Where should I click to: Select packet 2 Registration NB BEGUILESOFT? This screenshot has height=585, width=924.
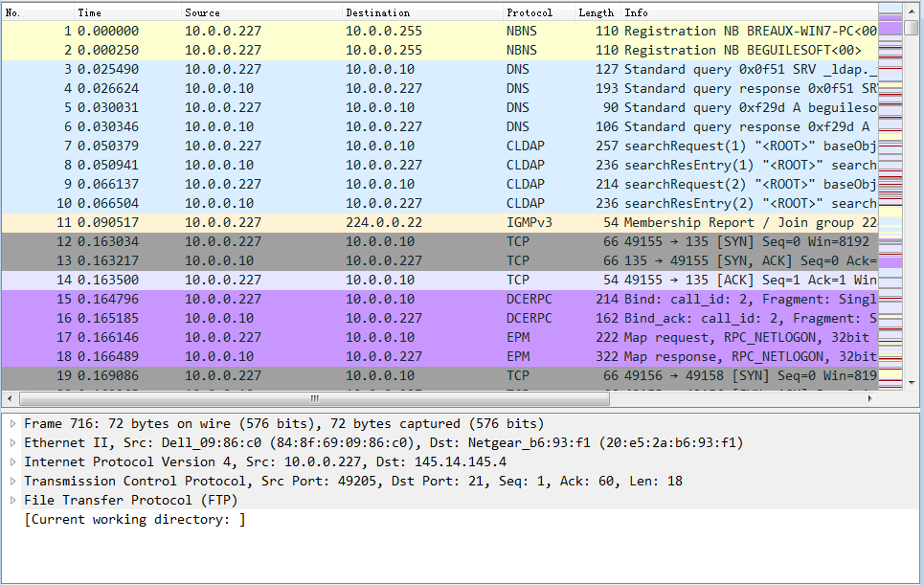(x=439, y=50)
